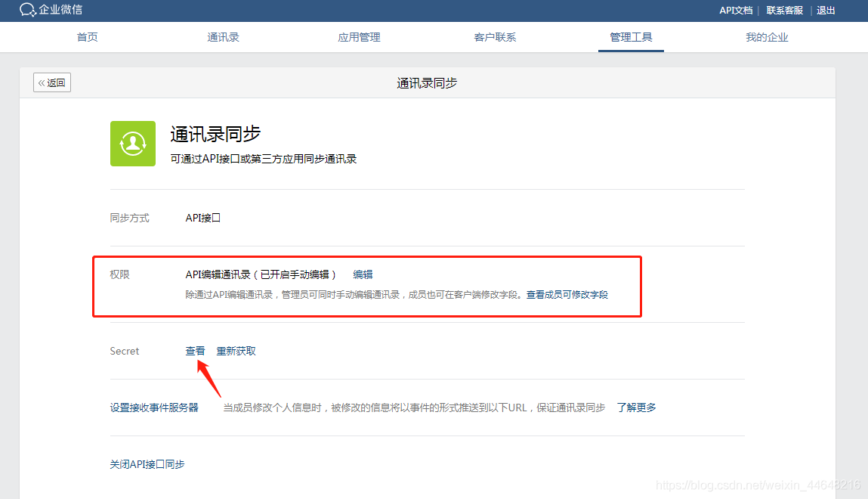Click the API接口 value text
This screenshot has height=499, width=868.
pos(202,218)
